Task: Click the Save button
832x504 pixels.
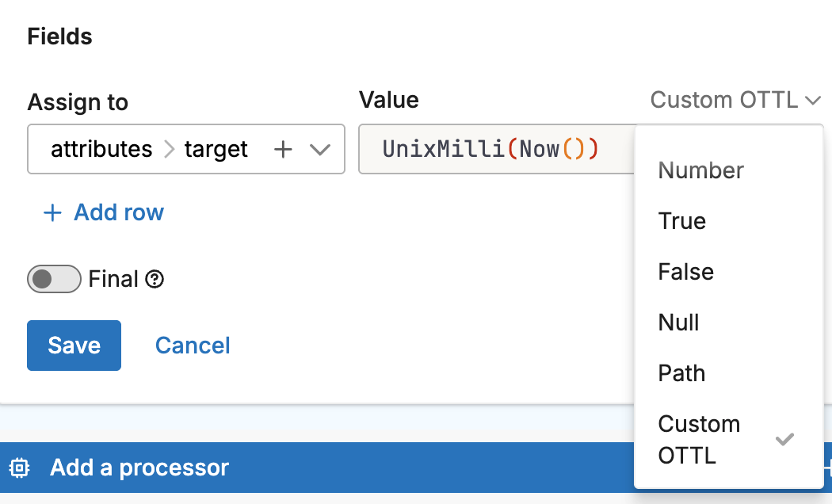Action: (74, 346)
